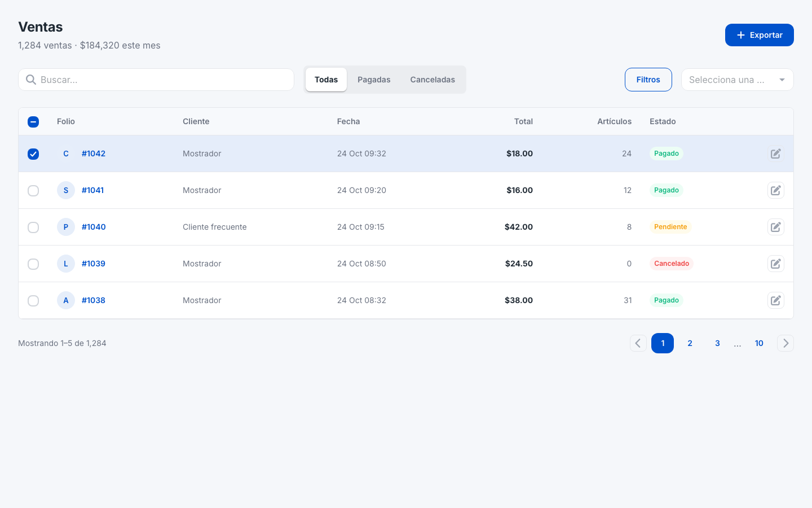Click total $42.00 cell

pyautogui.click(x=519, y=227)
